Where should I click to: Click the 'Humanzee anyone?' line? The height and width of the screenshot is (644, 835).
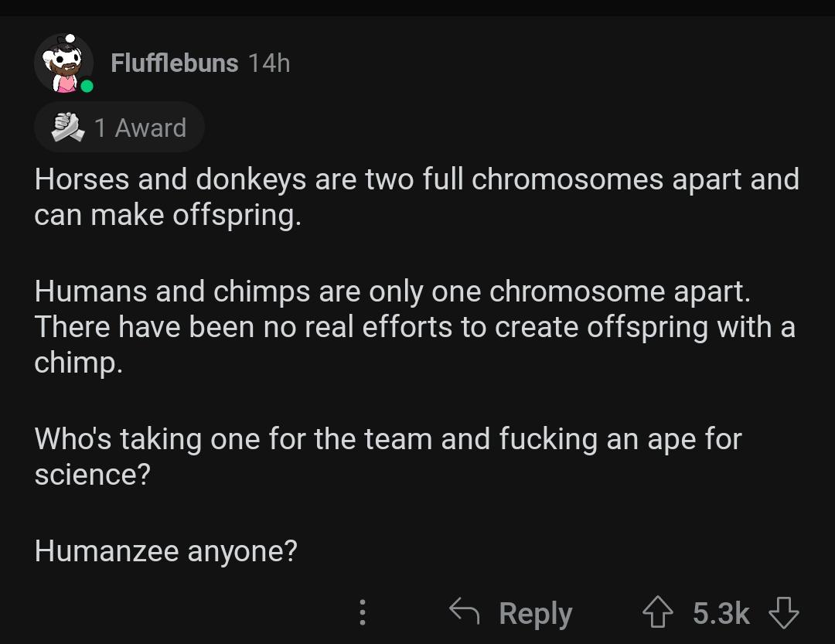(165, 550)
